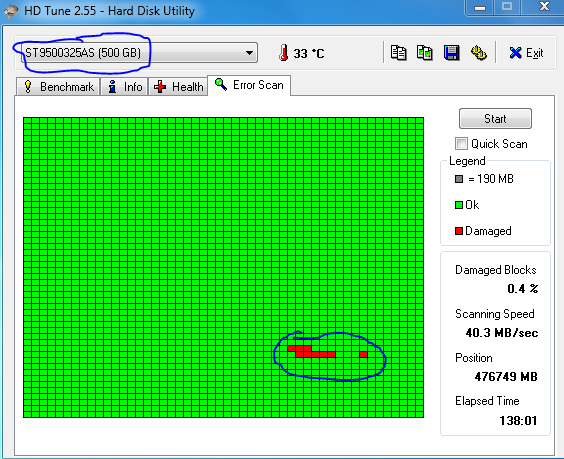Open options with the yellow tools icon
The image size is (564, 459).
coord(479,53)
